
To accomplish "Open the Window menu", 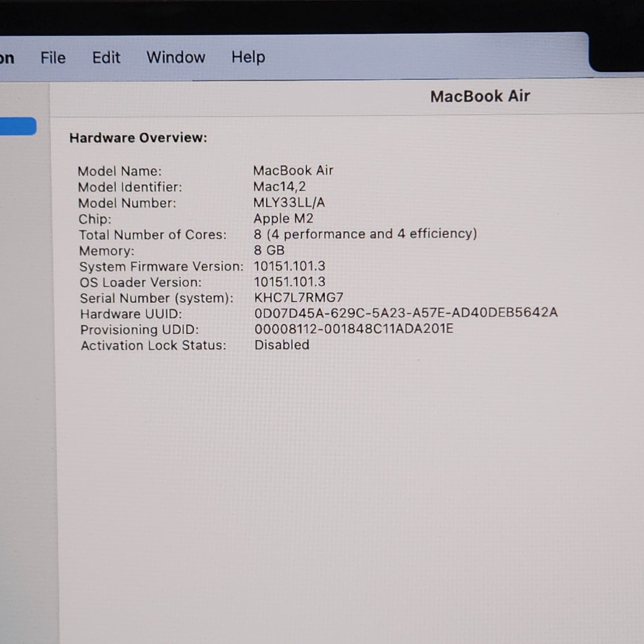I will pos(176,57).
